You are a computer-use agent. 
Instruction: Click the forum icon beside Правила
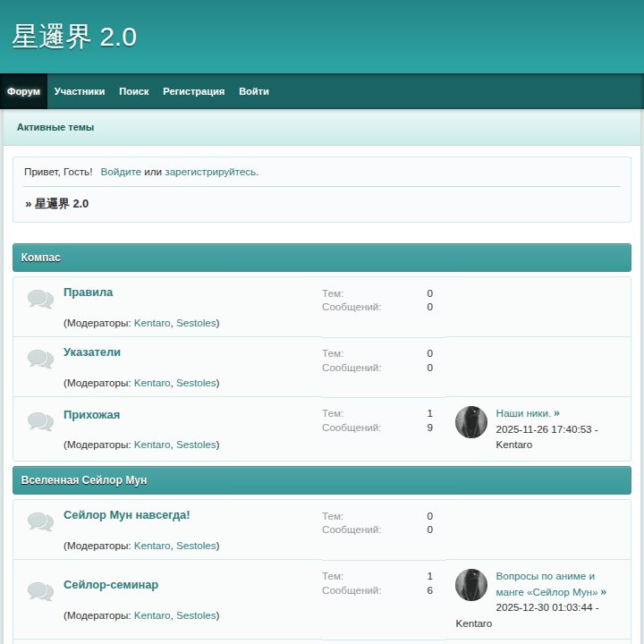click(40, 299)
